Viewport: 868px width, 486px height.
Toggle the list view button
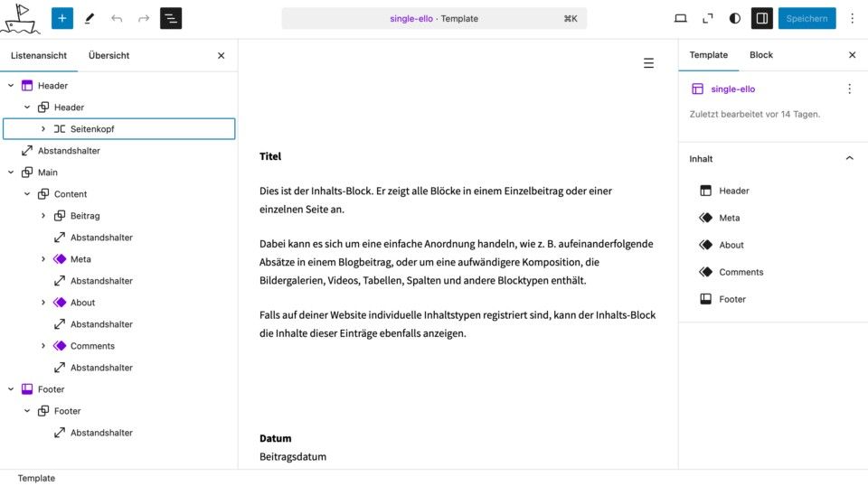coord(171,18)
